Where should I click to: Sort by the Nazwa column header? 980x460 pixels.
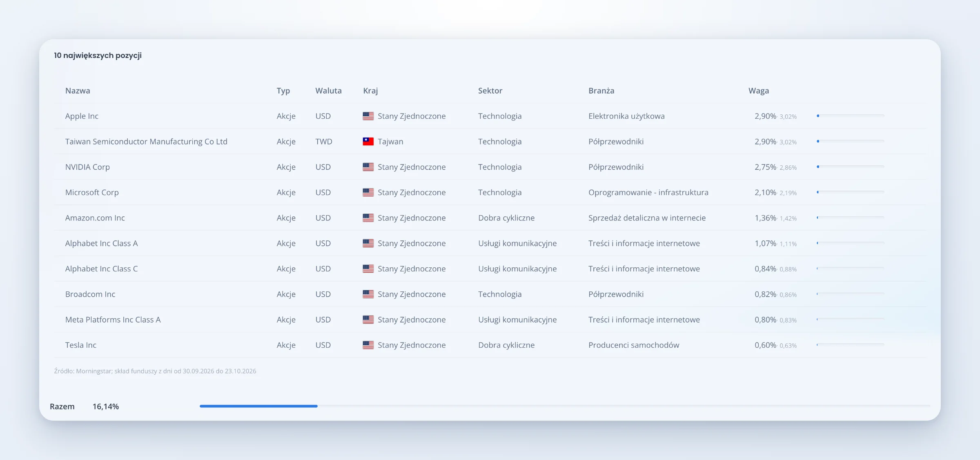78,91
